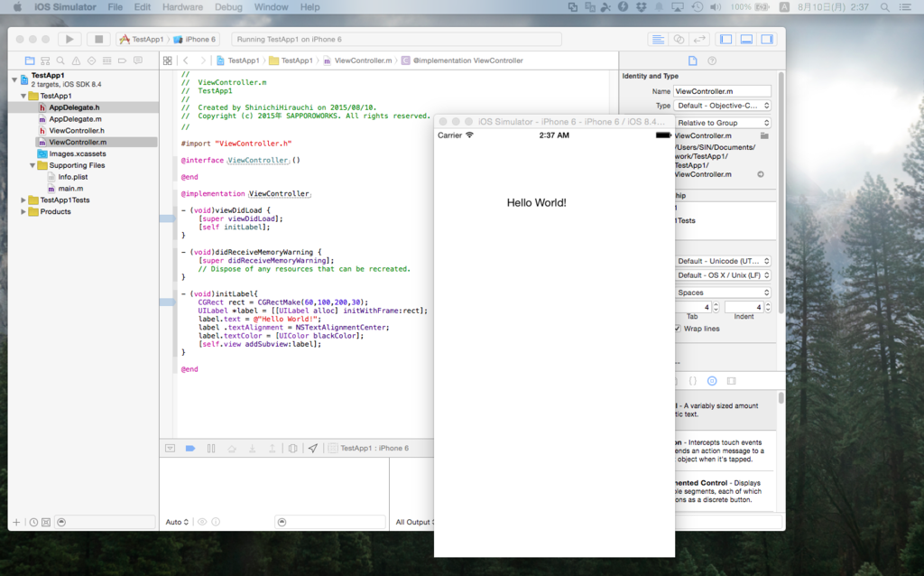The width and height of the screenshot is (924, 576).
Task: Click the Simulate location arrow icon
Action: pos(313,449)
